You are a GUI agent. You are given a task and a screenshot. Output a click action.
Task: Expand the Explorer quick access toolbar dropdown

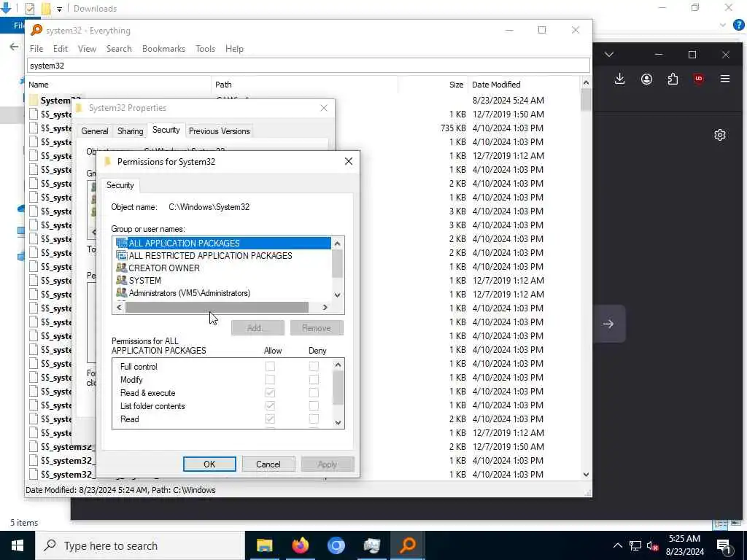point(59,9)
